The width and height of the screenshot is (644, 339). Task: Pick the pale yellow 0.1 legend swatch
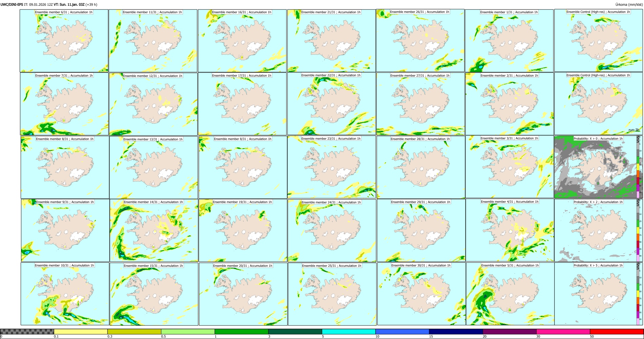81,332
